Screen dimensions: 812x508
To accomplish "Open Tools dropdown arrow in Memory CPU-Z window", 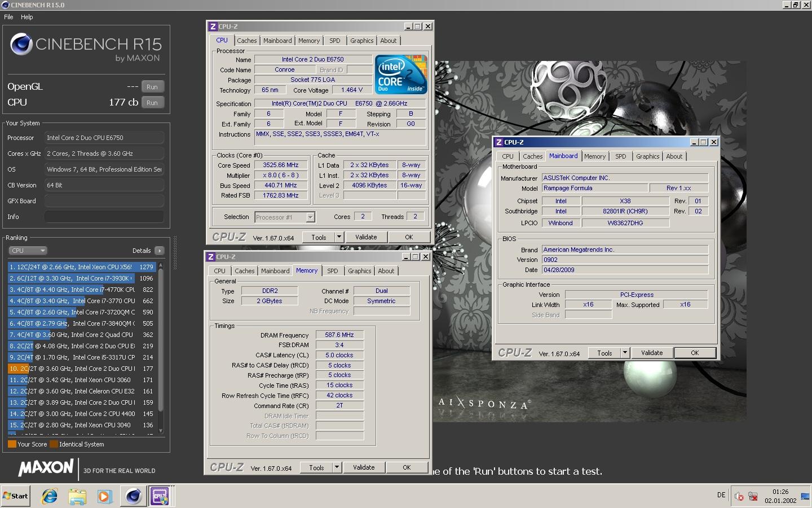I will point(337,468).
